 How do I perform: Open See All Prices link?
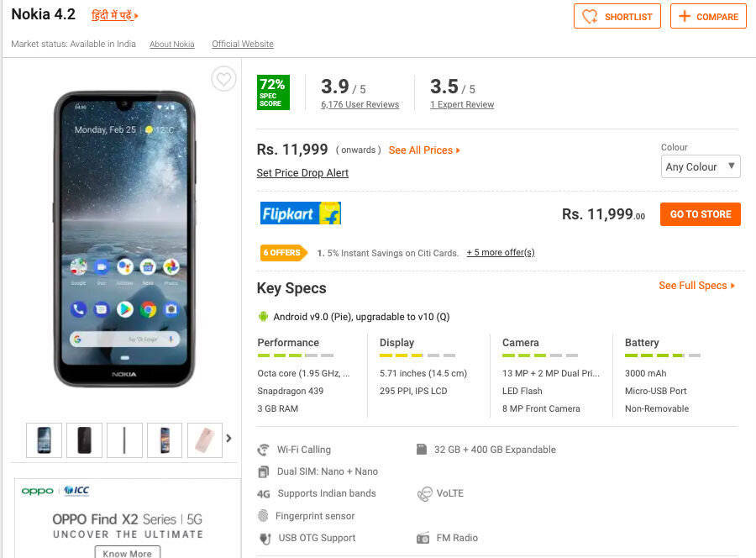(x=424, y=150)
